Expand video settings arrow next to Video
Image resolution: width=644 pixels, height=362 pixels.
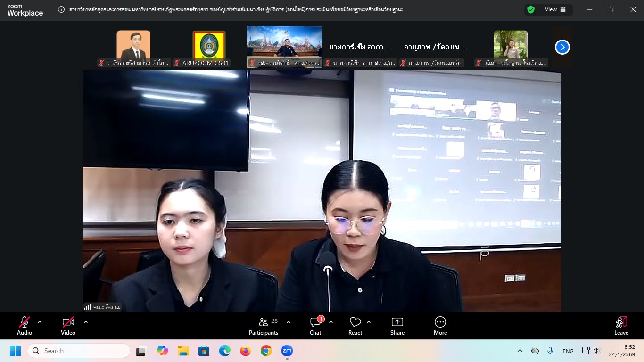(86, 322)
